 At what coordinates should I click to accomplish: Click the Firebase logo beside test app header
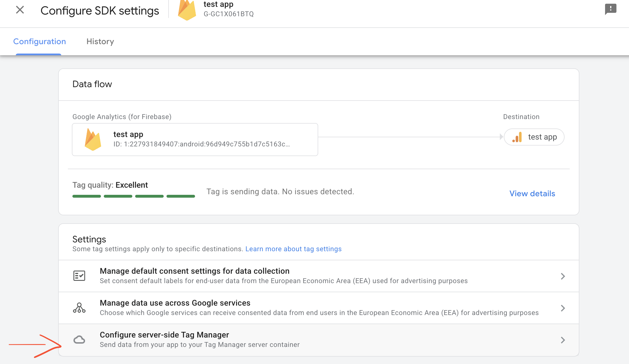(x=187, y=9)
